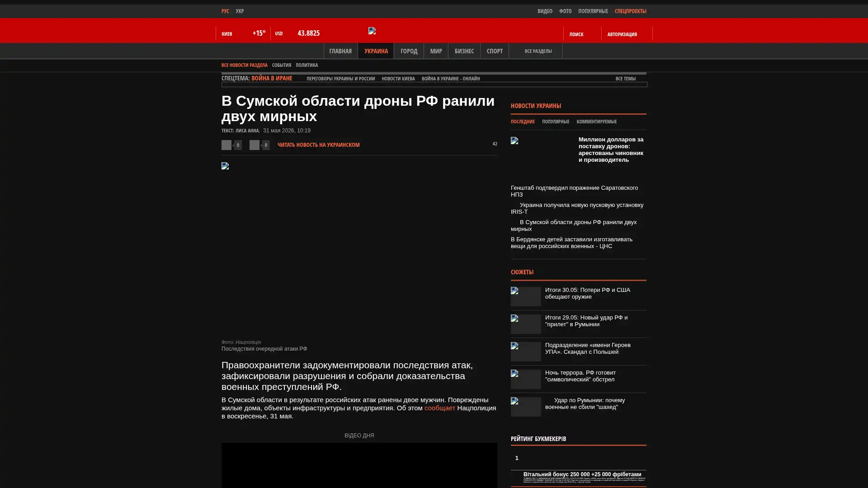The width and height of the screenshot is (868, 488).
Task: Open thumbnail of 'Итоги 29.05' story
Action: click(526, 324)
